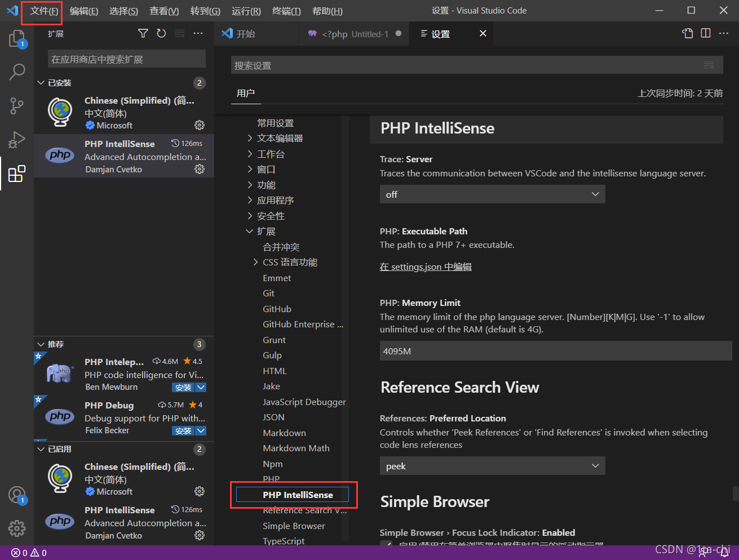Open the Trace: Server dropdown showing off
Viewport: 739px width, 560px height.
493,194
